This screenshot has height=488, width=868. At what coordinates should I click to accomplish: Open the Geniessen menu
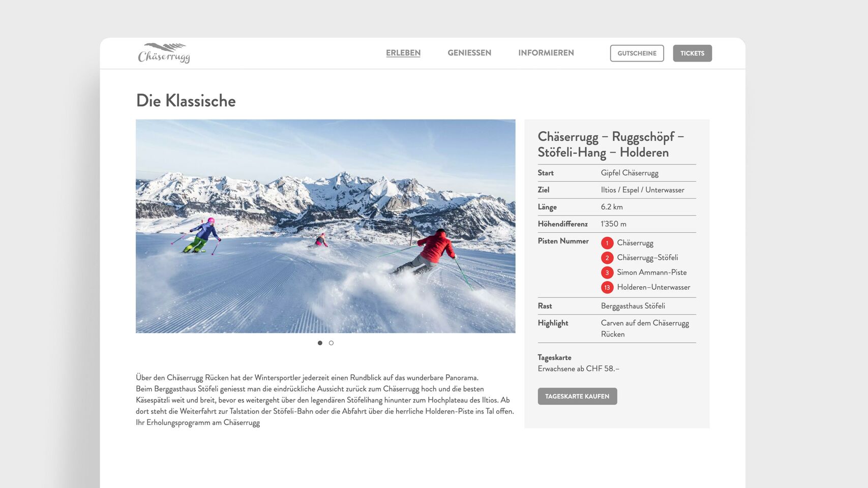(469, 53)
